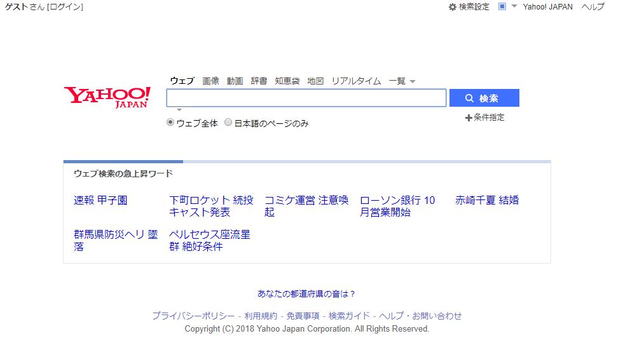Switch to the 動画 search tab
644x364 pixels.
coord(235,81)
